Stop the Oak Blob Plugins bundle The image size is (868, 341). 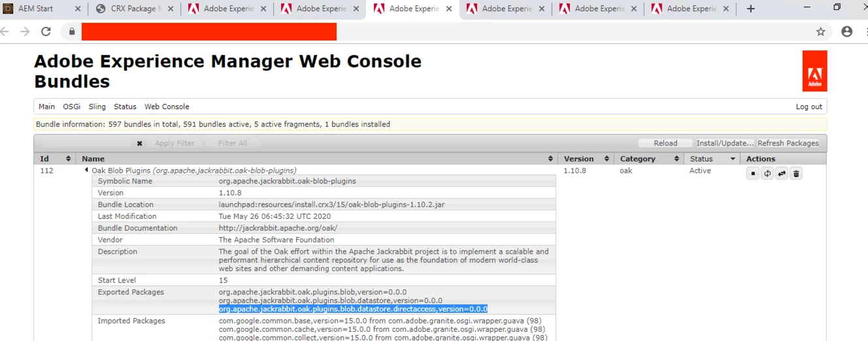(x=753, y=174)
